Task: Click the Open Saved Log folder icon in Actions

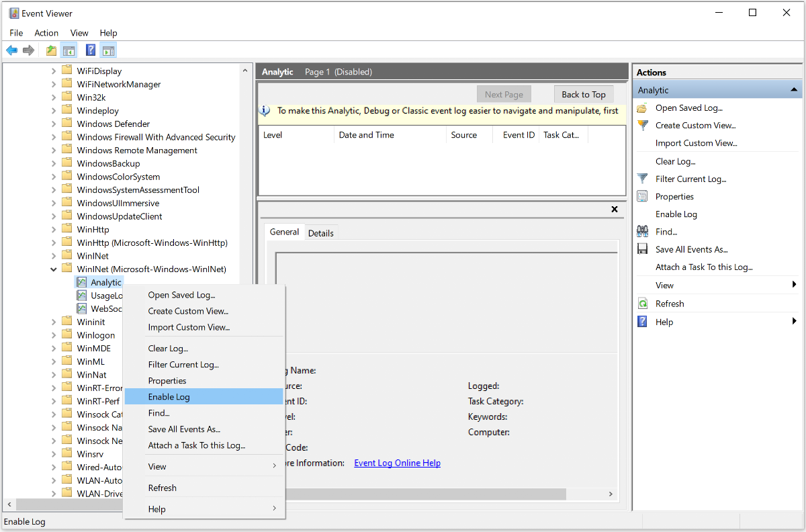Action: click(643, 108)
